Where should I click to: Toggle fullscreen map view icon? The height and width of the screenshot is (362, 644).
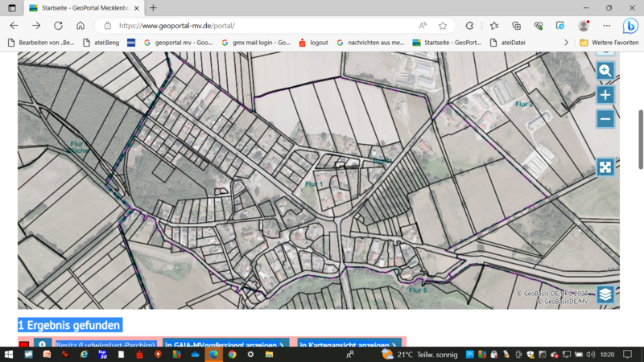pyautogui.click(x=605, y=167)
